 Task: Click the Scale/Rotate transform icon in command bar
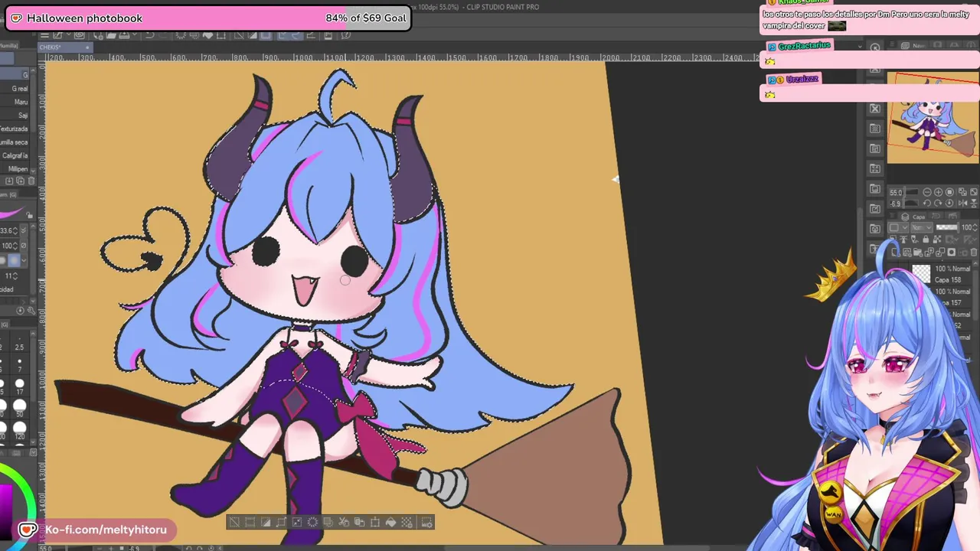(x=220, y=35)
